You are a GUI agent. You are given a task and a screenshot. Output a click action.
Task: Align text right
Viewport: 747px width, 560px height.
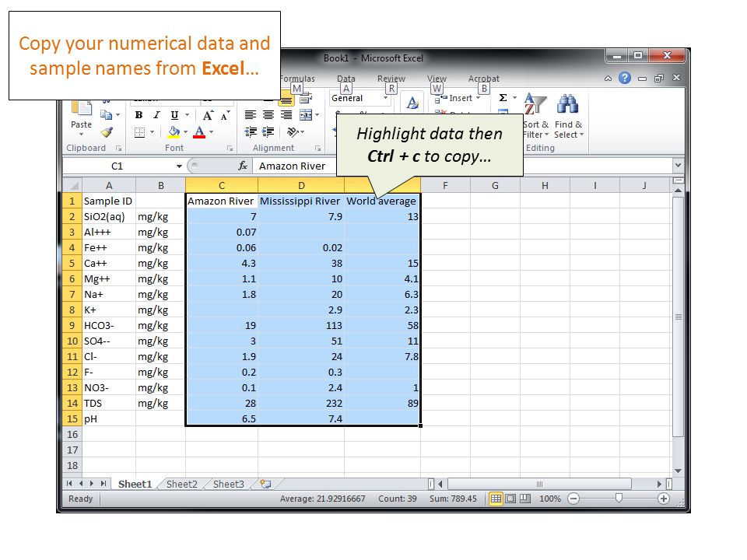(286, 115)
